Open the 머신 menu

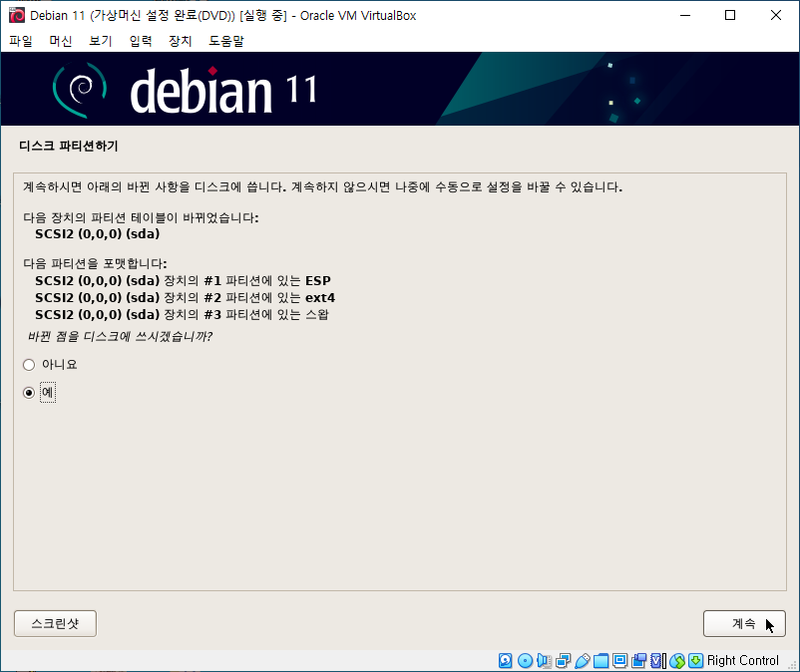point(61,41)
